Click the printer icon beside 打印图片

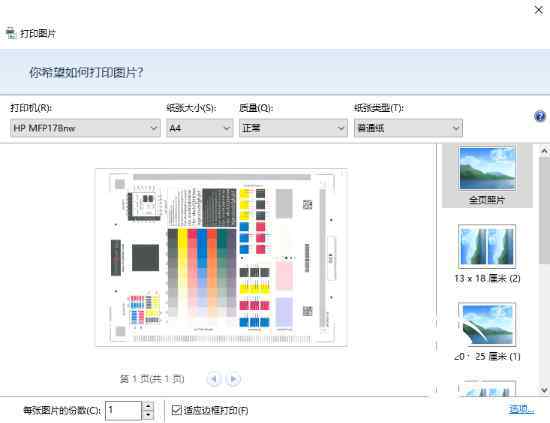point(11,33)
